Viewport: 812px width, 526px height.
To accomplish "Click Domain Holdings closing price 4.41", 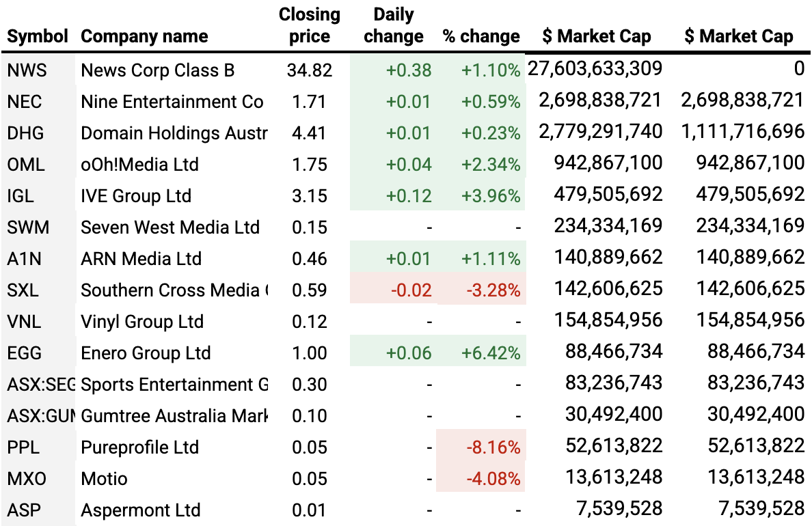I will tap(310, 133).
